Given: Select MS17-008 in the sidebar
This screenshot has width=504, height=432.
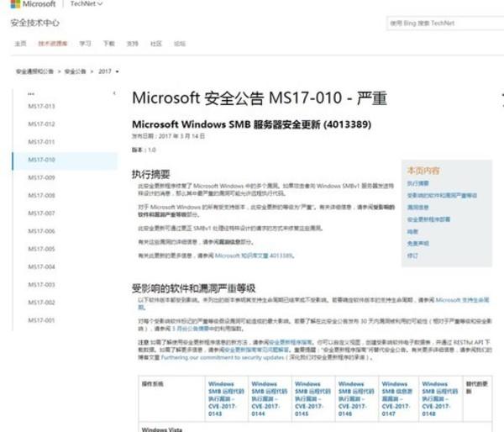Looking at the screenshot, I should point(41,195).
